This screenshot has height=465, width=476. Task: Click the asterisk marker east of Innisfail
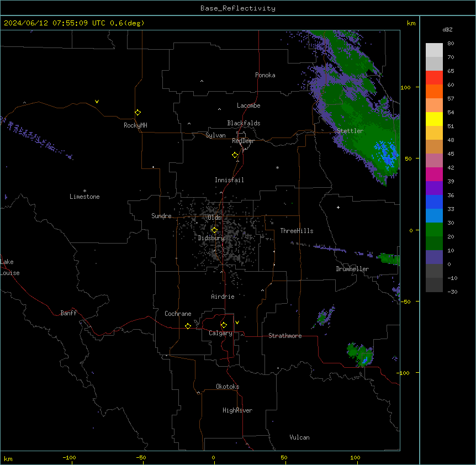pyautogui.click(x=277, y=167)
